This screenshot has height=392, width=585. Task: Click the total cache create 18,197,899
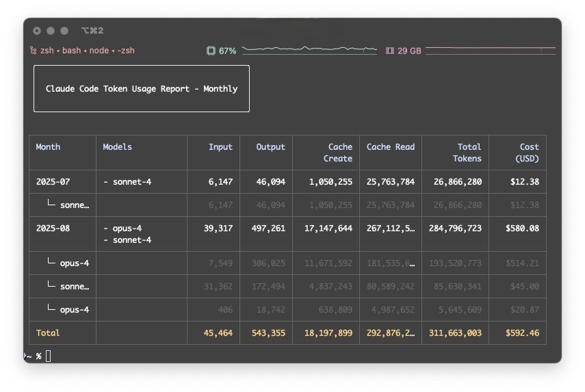tap(328, 332)
